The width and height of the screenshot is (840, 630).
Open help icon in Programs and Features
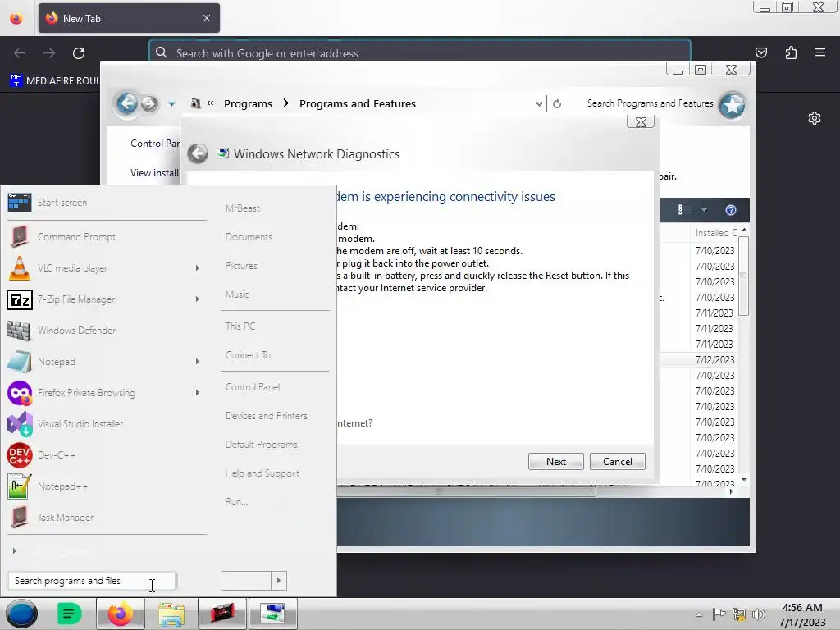[731, 210]
